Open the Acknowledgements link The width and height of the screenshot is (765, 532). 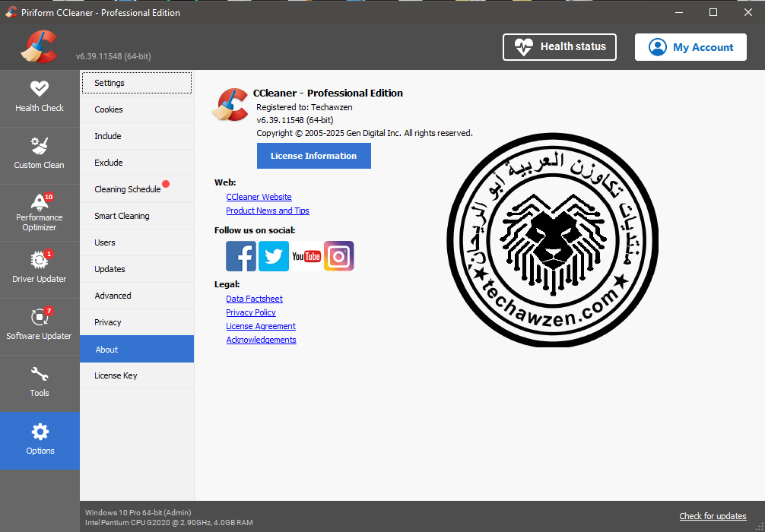261,340
